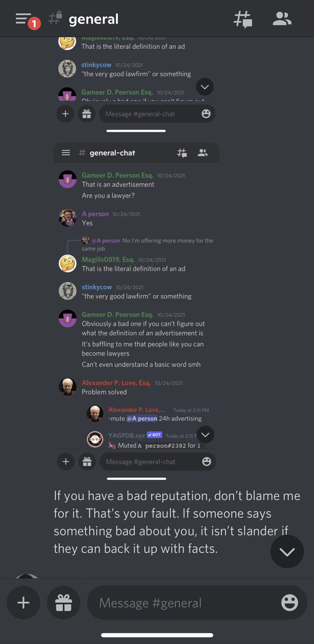
Task: Tap the down chevron in upper screenshot
Action: [x=205, y=87]
